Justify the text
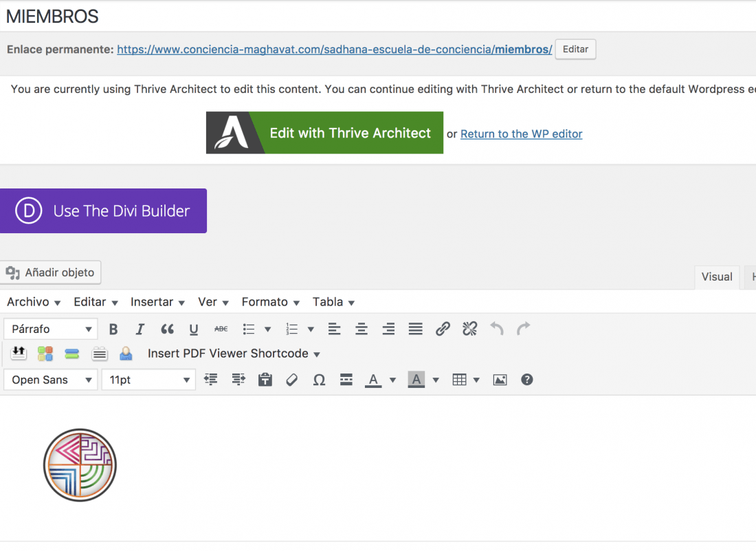 [415, 329]
